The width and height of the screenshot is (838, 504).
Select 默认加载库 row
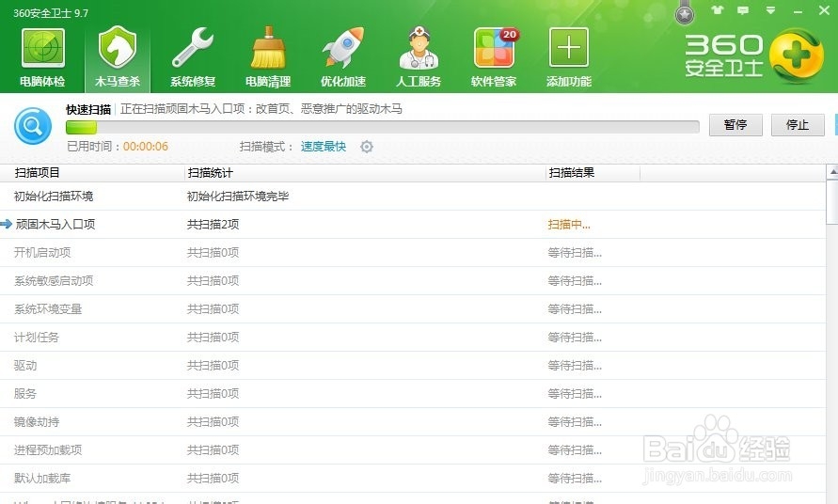pos(413,479)
